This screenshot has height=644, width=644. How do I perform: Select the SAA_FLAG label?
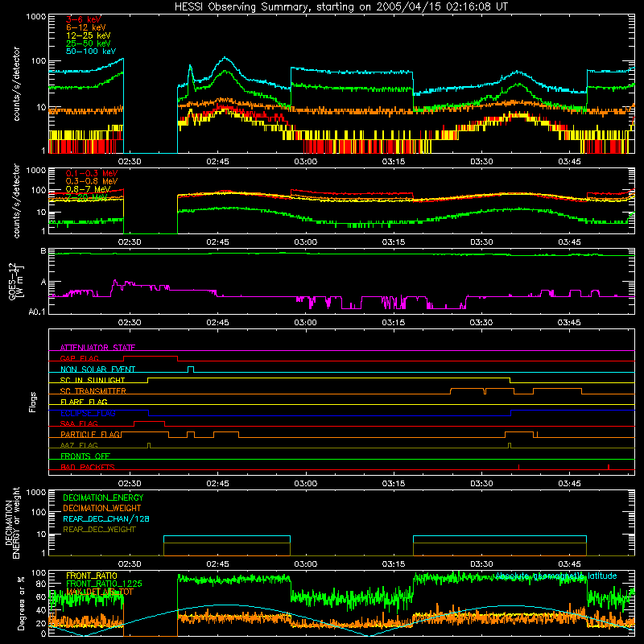(79, 424)
